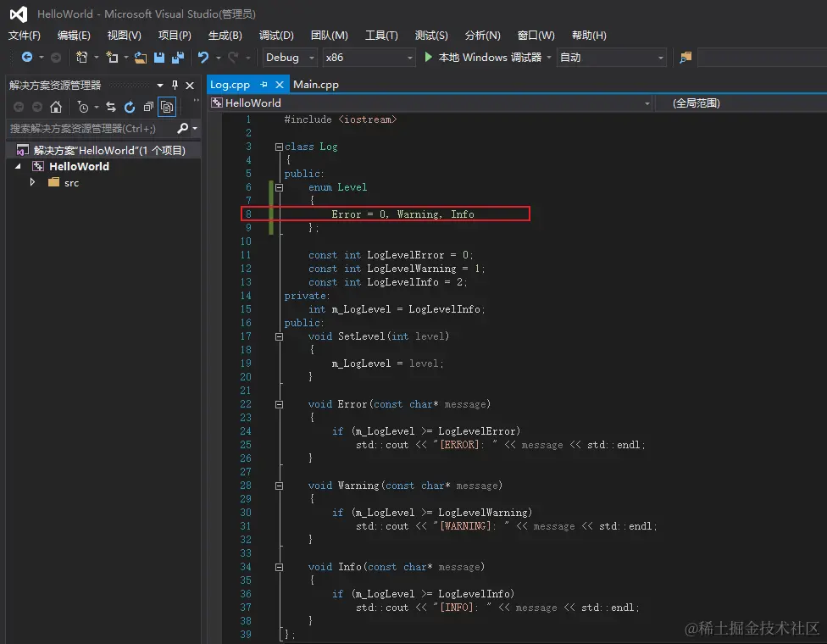This screenshot has height=644, width=827.
Task: Open the Add New Item dropdown arrow
Action: click(x=126, y=57)
